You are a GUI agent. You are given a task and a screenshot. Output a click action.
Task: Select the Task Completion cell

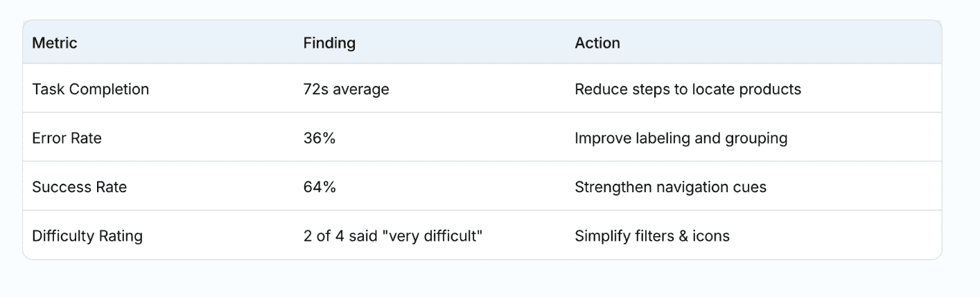click(x=90, y=90)
